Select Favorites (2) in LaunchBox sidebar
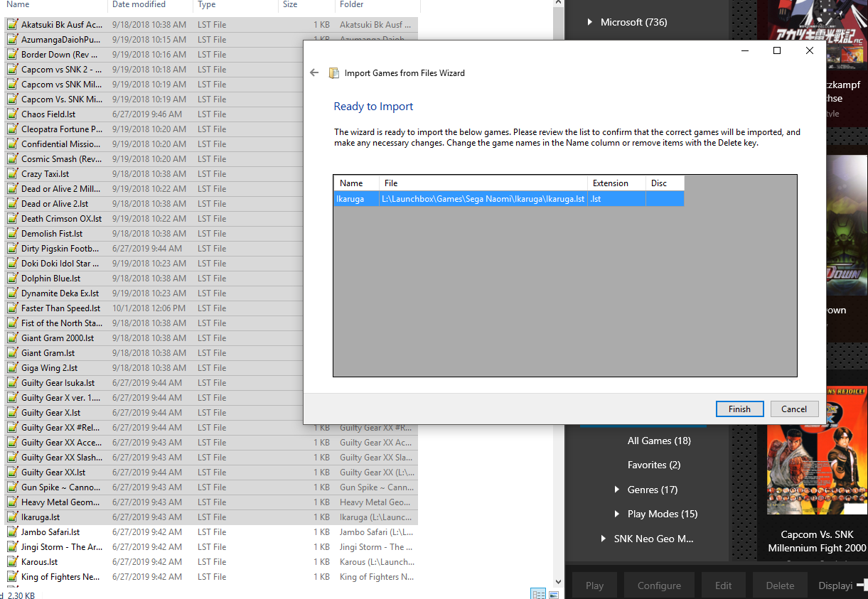The width and height of the screenshot is (868, 599). pos(654,465)
